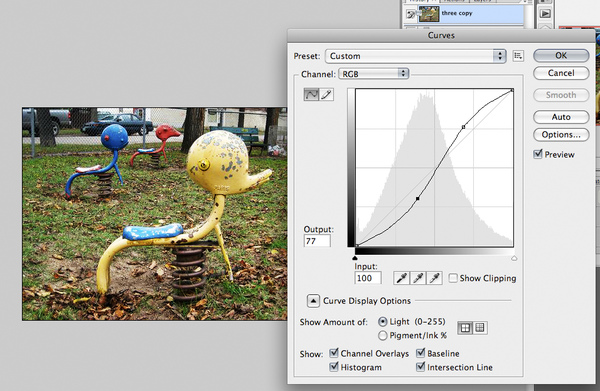The height and width of the screenshot is (391, 600).
Task: Open the Channel RGB dropdown
Action: (x=374, y=73)
